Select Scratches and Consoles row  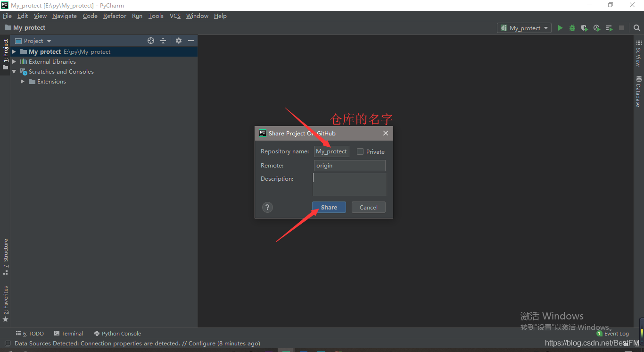pyautogui.click(x=103, y=72)
